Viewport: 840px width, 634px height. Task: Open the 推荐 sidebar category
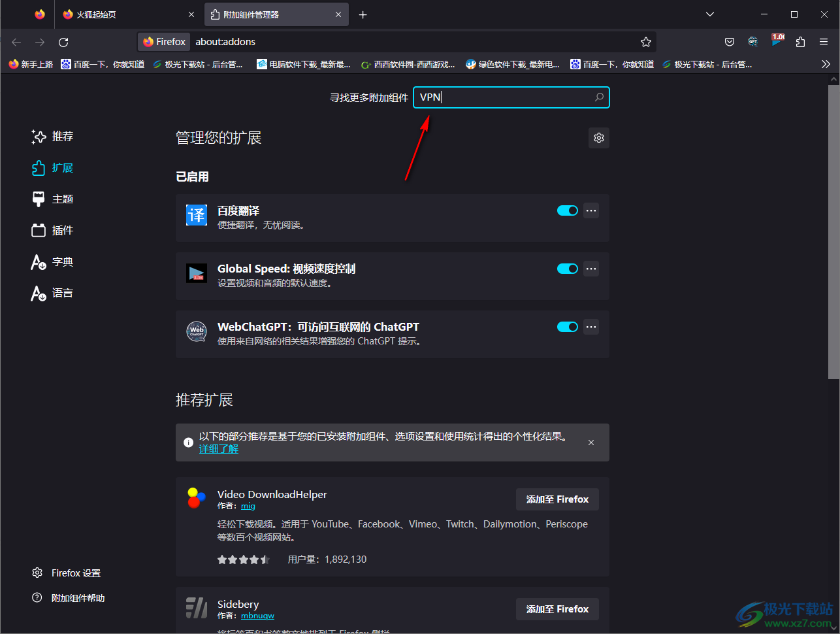(53, 137)
